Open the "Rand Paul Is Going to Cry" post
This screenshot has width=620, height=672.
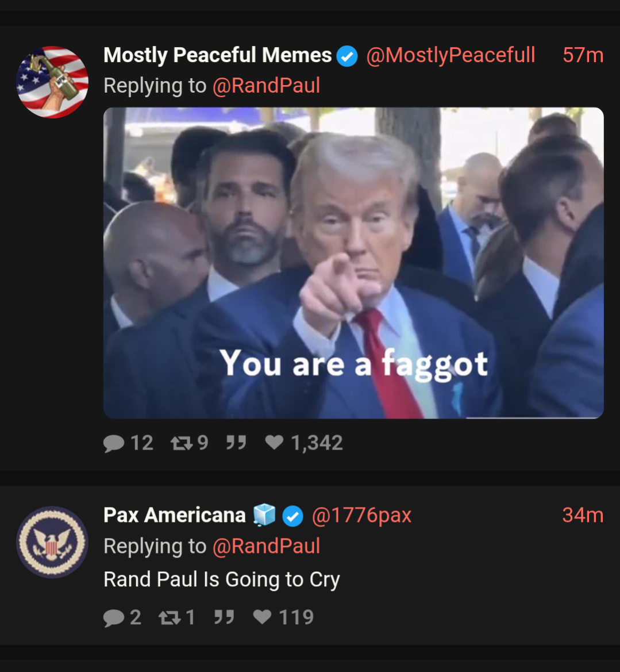coord(222,579)
